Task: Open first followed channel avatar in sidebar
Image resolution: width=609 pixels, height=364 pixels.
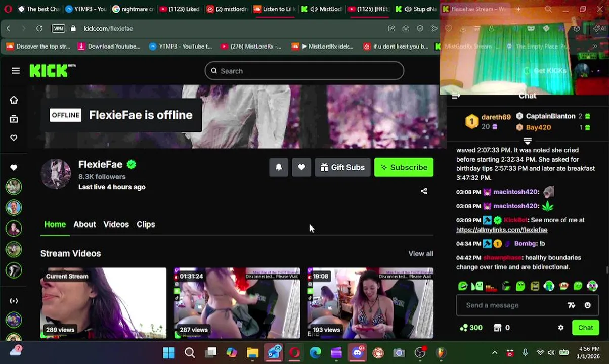Action: (x=14, y=187)
